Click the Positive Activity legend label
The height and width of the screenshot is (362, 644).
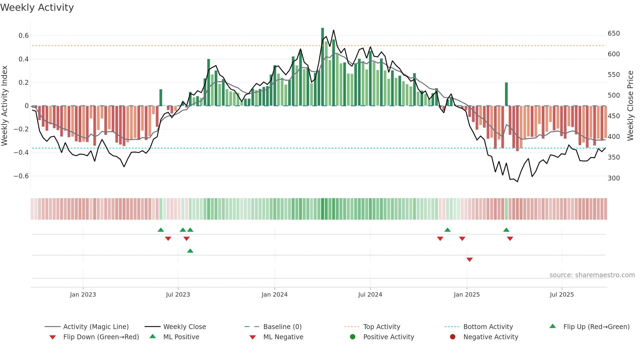tap(389, 337)
